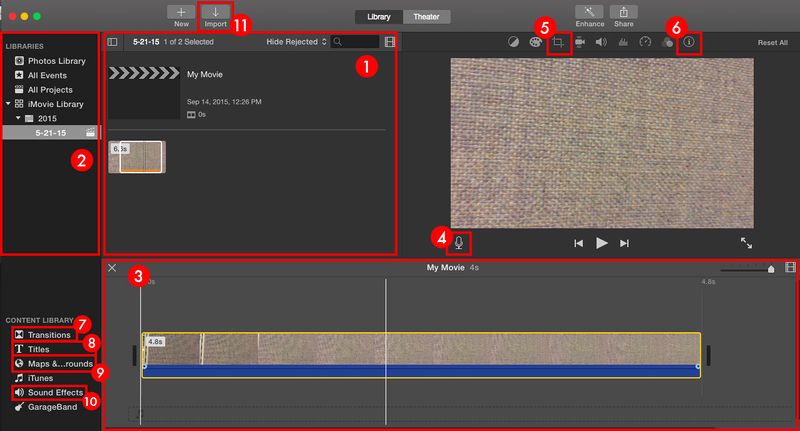Image resolution: width=800 pixels, height=431 pixels.
Task: Select the Crop tool icon
Action: (559, 42)
